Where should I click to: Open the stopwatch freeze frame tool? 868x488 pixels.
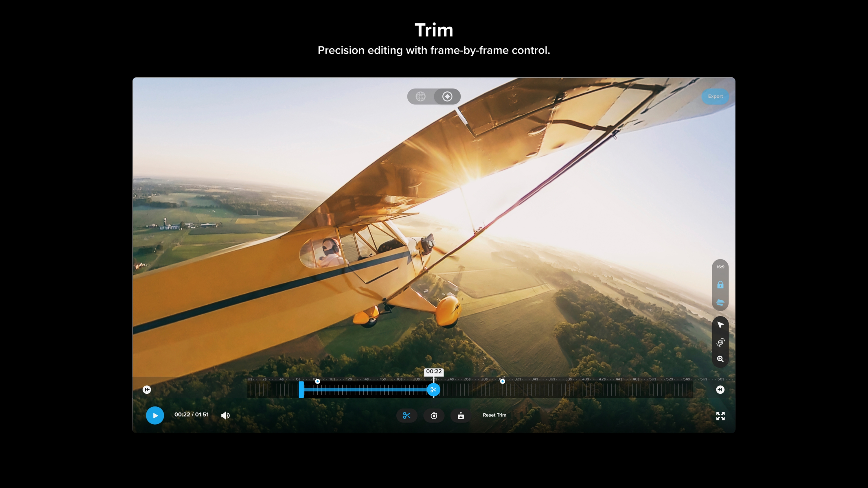pyautogui.click(x=434, y=415)
